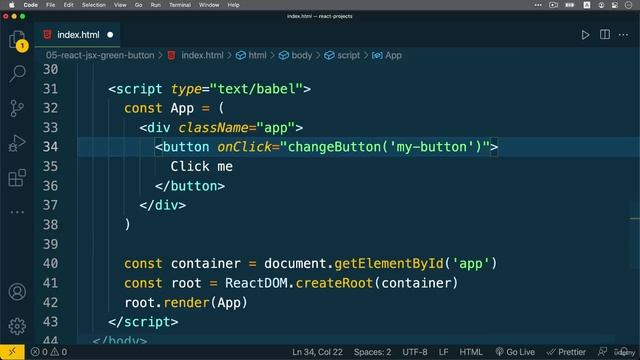Change indentation via Spaces: 2

click(x=372, y=352)
